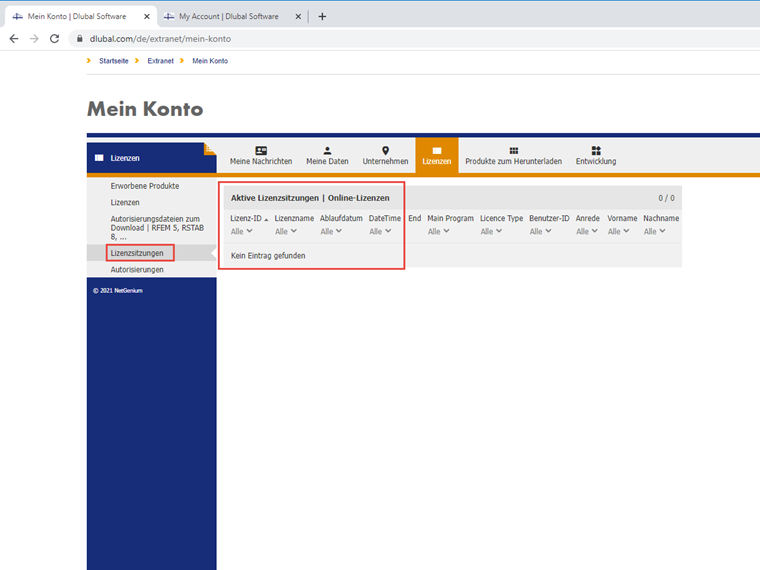This screenshot has height=570, width=760.
Task: Open Autorisierungen in sidebar
Action: (137, 269)
